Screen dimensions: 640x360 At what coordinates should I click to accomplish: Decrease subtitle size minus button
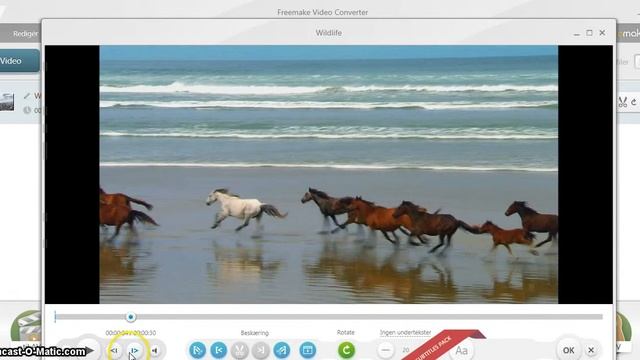[x=386, y=350]
